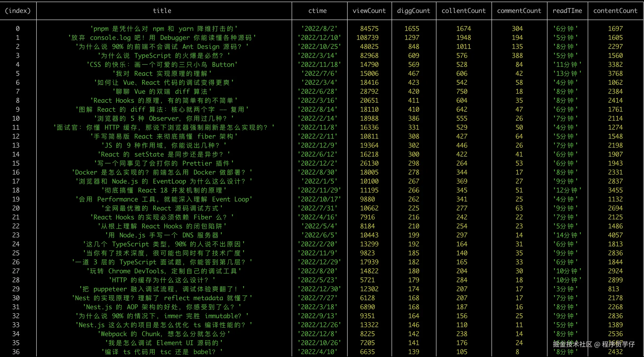644x357 pixels.
Task: Click the commentCount value 388
Action: (517, 56)
